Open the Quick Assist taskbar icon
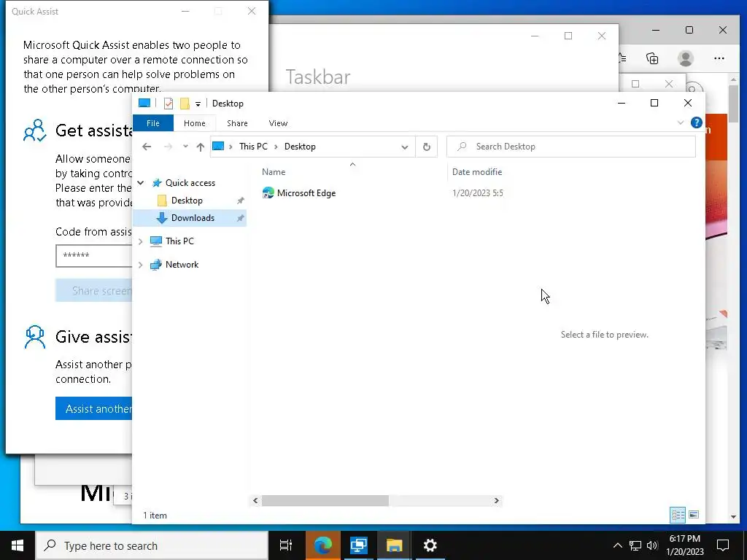This screenshot has height=560, width=747. coord(358,545)
